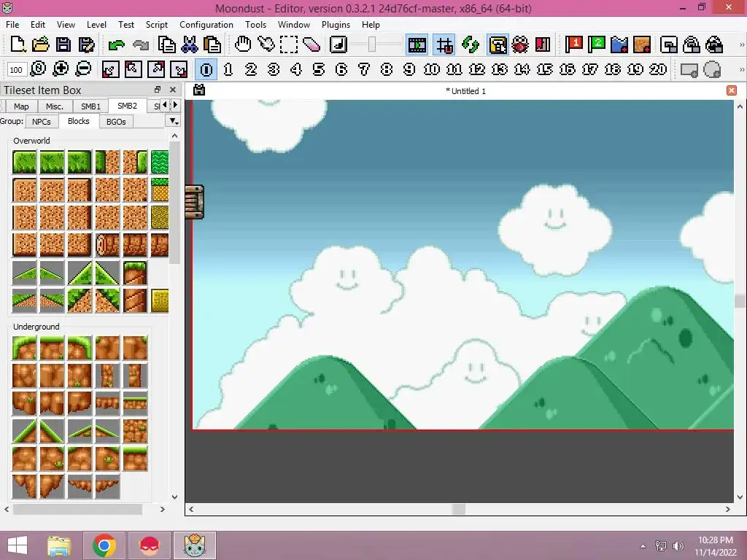This screenshot has width=747, height=560.
Task: Open the File menu
Action: (12, 24)
